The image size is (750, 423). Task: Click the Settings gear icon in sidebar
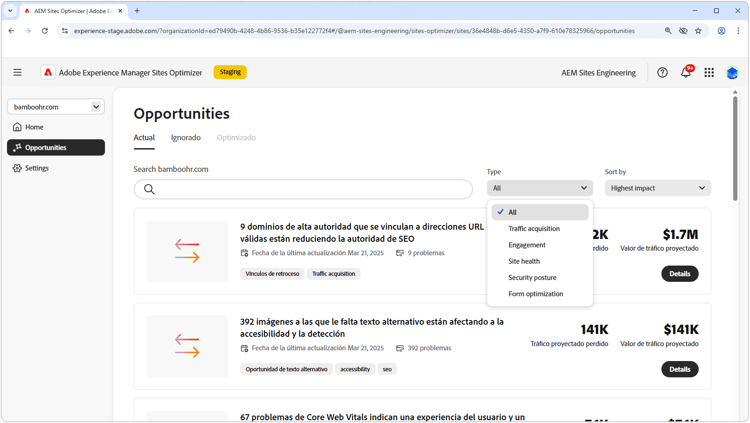(17, 168)
